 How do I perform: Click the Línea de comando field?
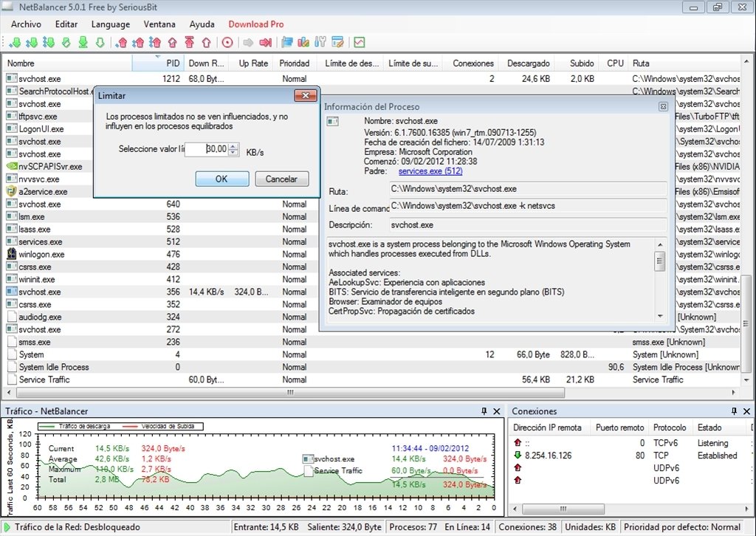tap(529, 206)
